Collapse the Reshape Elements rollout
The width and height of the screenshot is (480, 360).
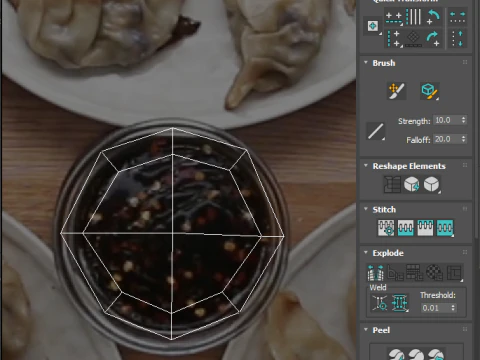click(366, 165)
